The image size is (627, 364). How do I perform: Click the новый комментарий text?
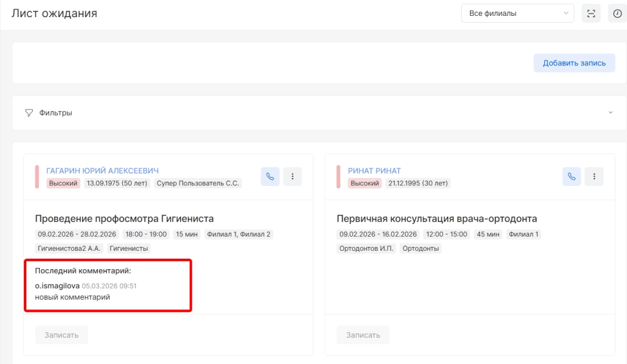tap(72, 297)
